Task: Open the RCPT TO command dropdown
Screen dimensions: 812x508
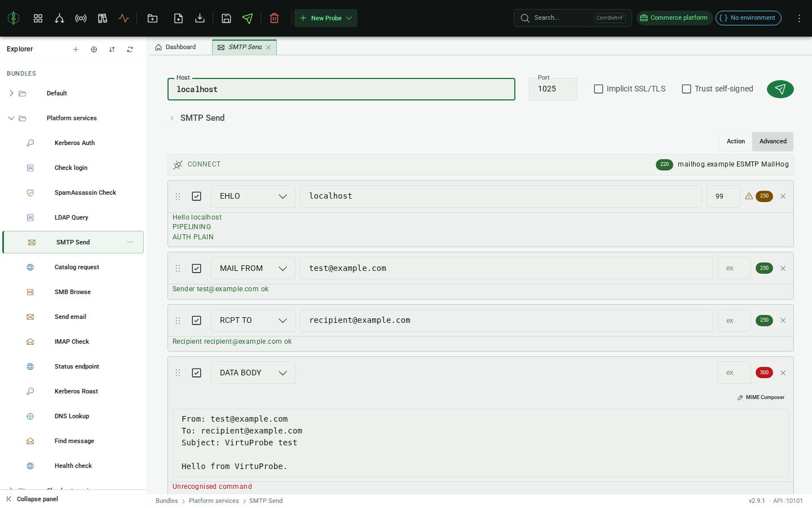Action: click(253, 321)
